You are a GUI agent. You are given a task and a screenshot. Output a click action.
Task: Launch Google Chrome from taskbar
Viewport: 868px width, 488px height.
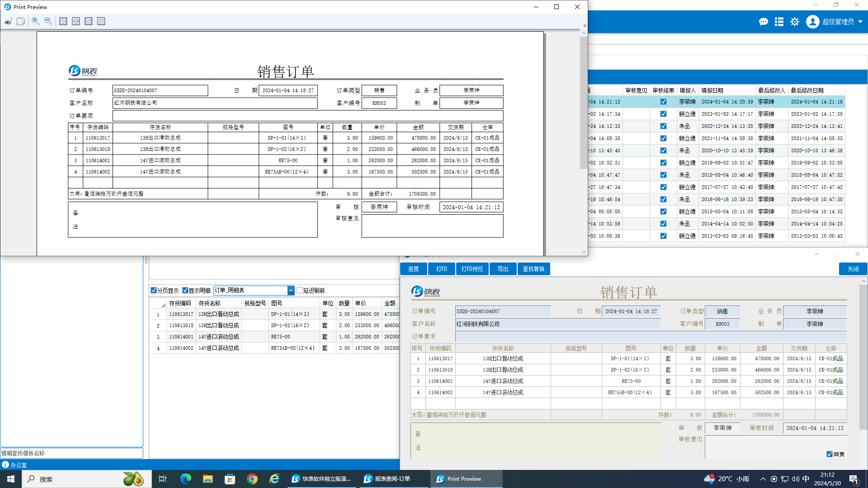tap(252, 479)
